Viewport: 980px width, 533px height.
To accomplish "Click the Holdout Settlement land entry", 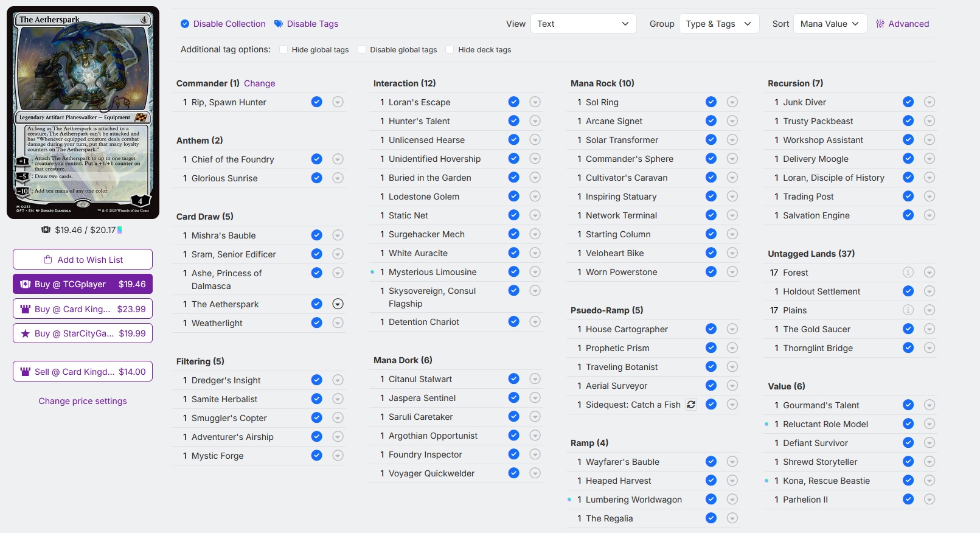I will click(821, 291).
